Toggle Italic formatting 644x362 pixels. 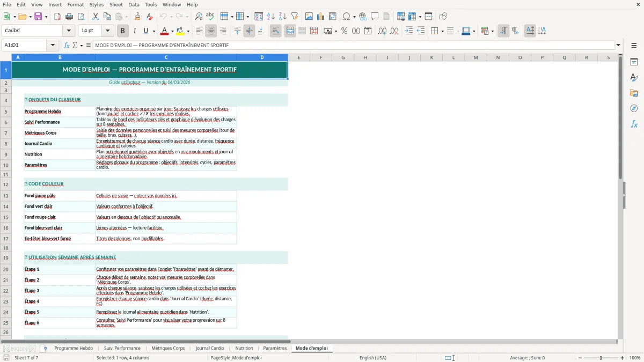pyautogui.click(x=135, y=31)
